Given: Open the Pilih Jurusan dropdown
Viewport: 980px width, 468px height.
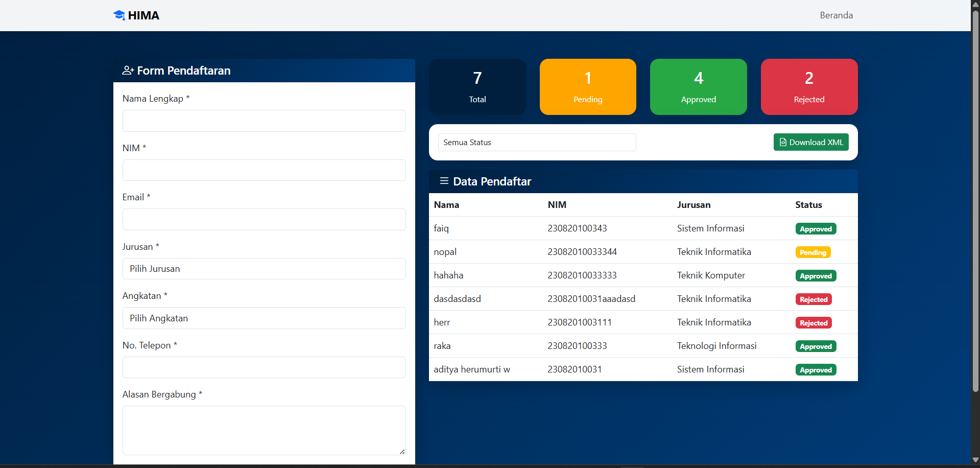Looking at the screenshot, I should click(x=264, y=268).
